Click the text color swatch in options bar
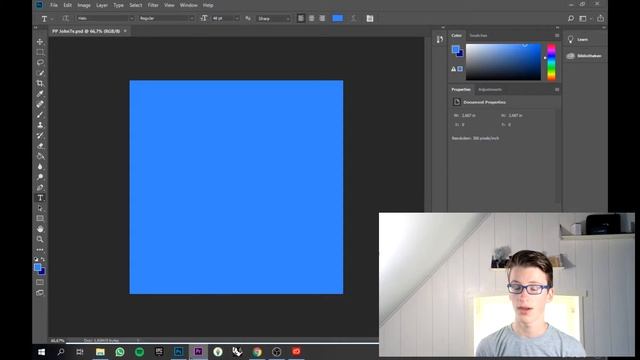The width and height of the screenshot is (640, 360). (338, 18)
